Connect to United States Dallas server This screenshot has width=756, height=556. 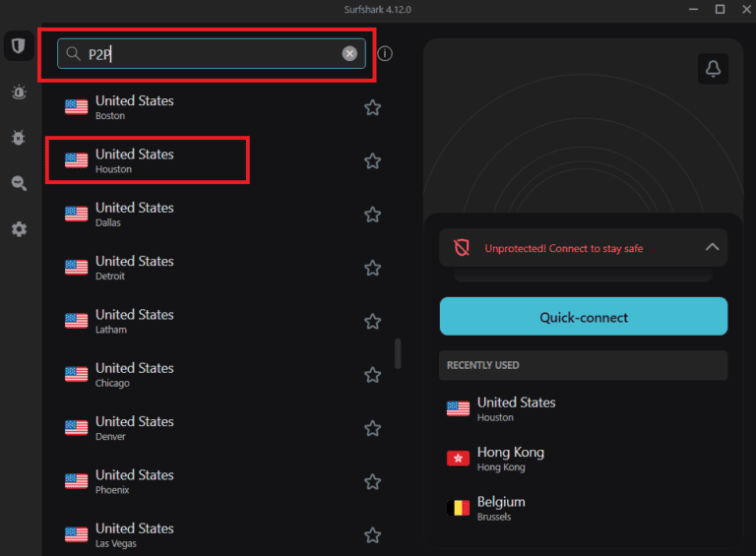click(x=134, y=214)
